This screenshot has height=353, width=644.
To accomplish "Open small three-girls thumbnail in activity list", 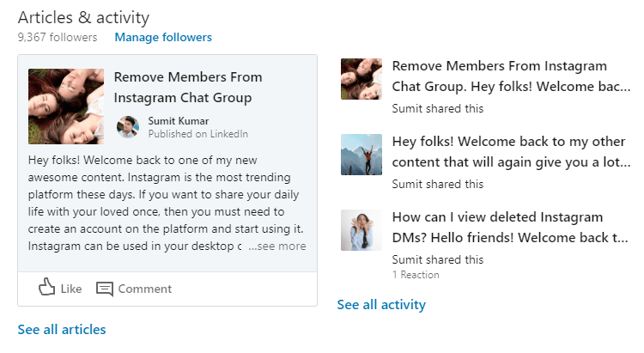I will (361, 79).
